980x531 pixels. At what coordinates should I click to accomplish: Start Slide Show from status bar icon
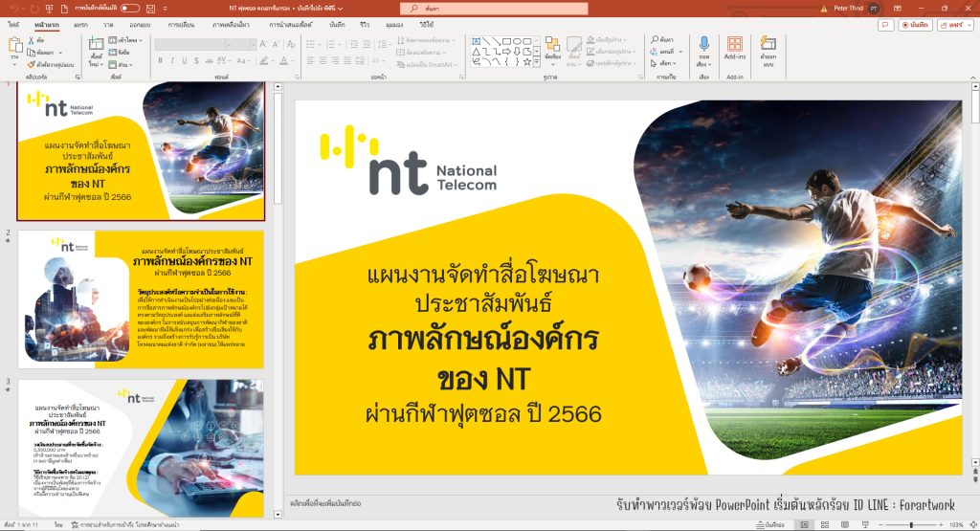pyautogui.click(x=865, y=524)
